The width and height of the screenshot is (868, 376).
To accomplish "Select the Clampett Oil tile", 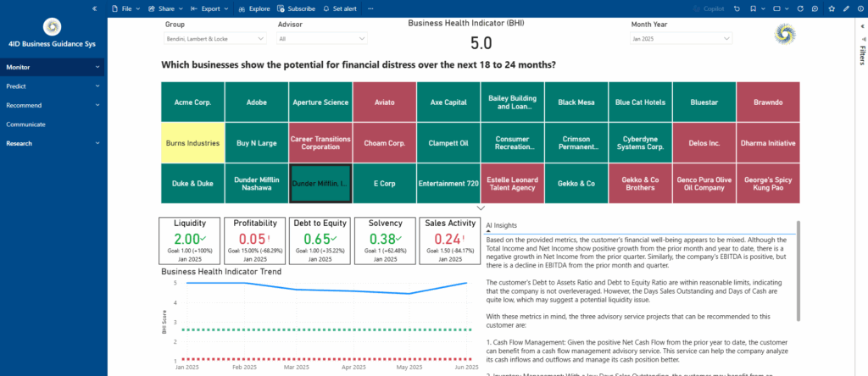I will 448,142.
